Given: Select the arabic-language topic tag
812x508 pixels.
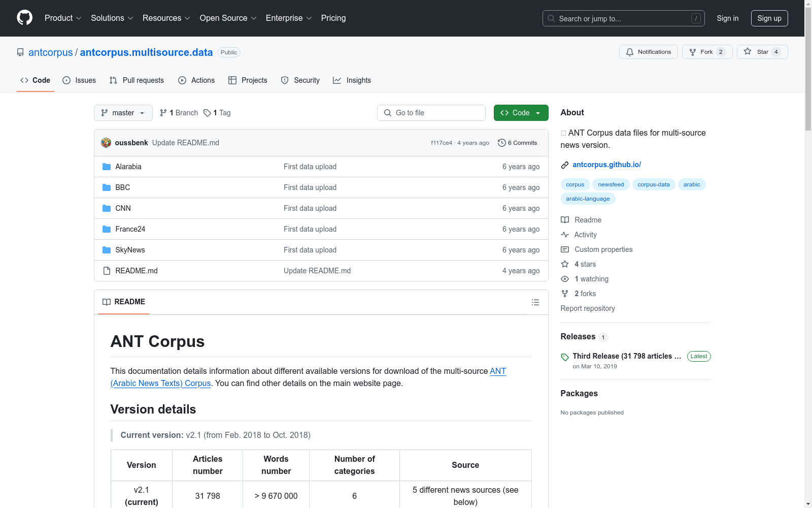Looking at the screenshot, I should [588, 199].
